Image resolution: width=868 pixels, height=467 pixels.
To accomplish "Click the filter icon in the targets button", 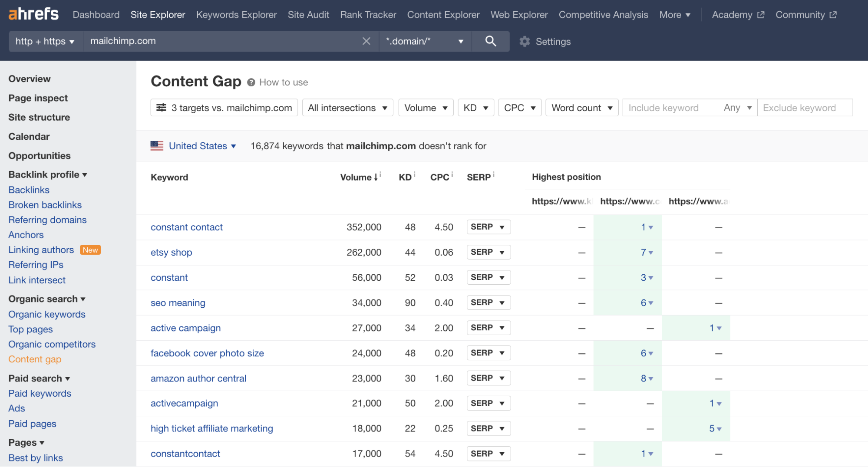I will (x=162, y=107).
